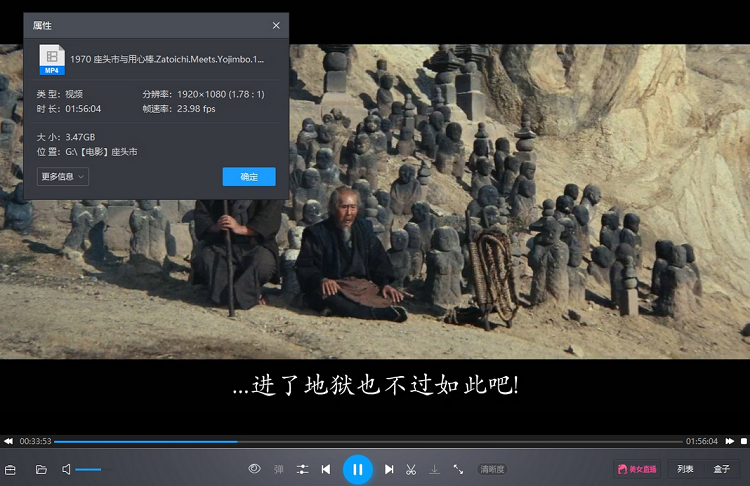Toggle the eye icon in control bar
750x486 pixels.
(x=254, y=469)
